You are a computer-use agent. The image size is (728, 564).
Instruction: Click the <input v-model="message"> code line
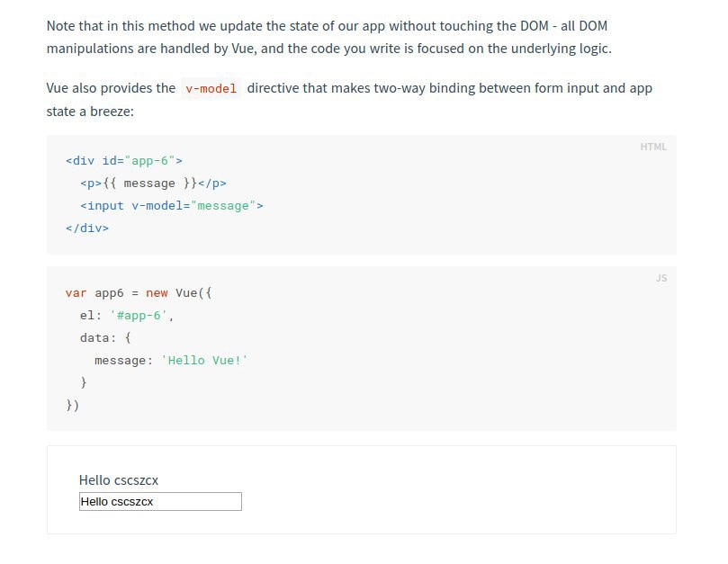(172, 206)
